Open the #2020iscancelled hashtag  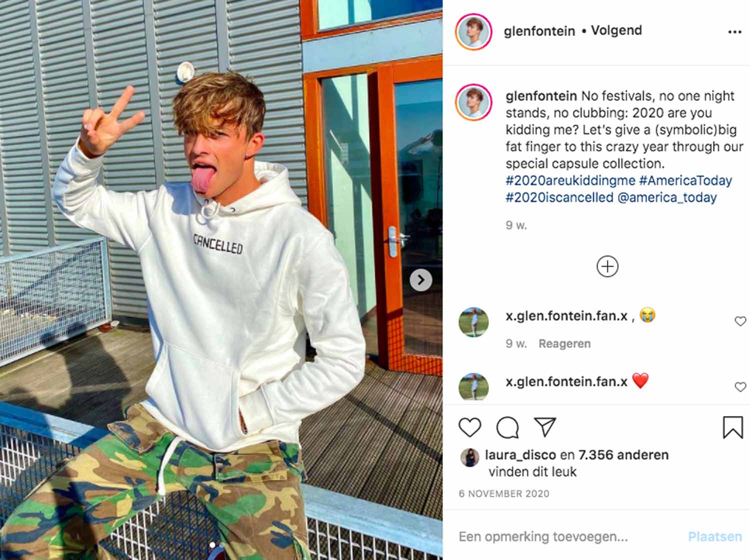click(559, 197)
